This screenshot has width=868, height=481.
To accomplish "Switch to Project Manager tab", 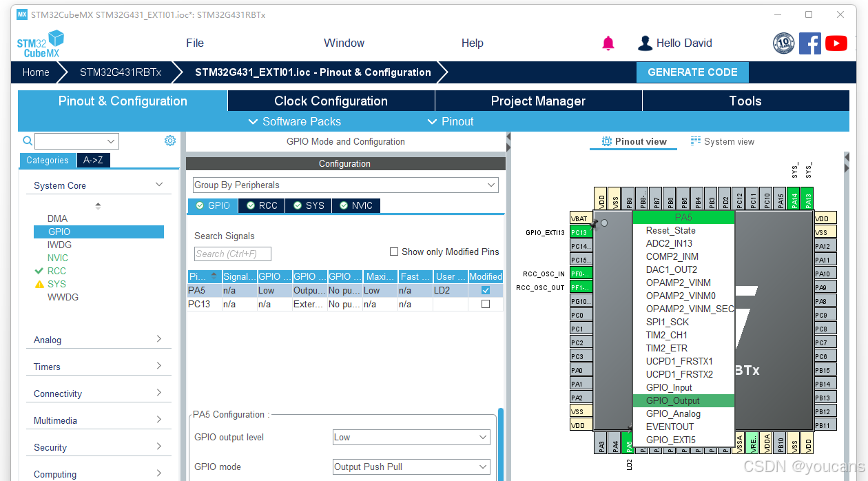I will pyautogui.click(x=538, y=101).
